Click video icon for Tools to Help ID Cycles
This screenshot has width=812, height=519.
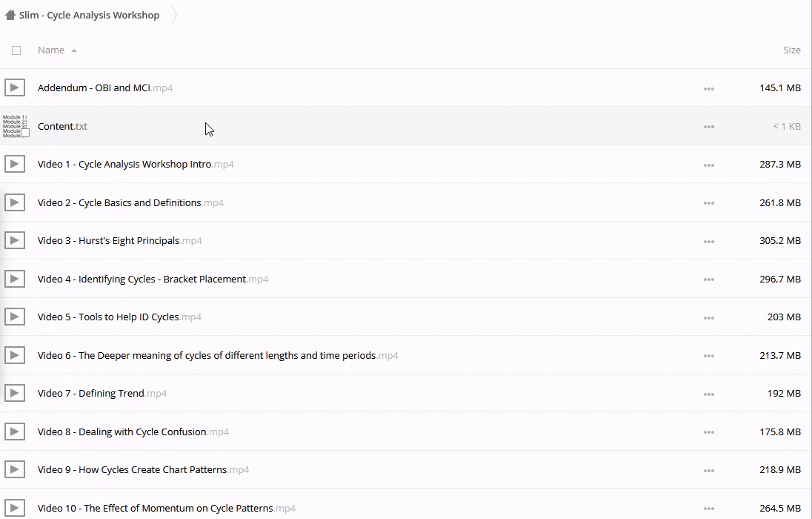(15, 317)
